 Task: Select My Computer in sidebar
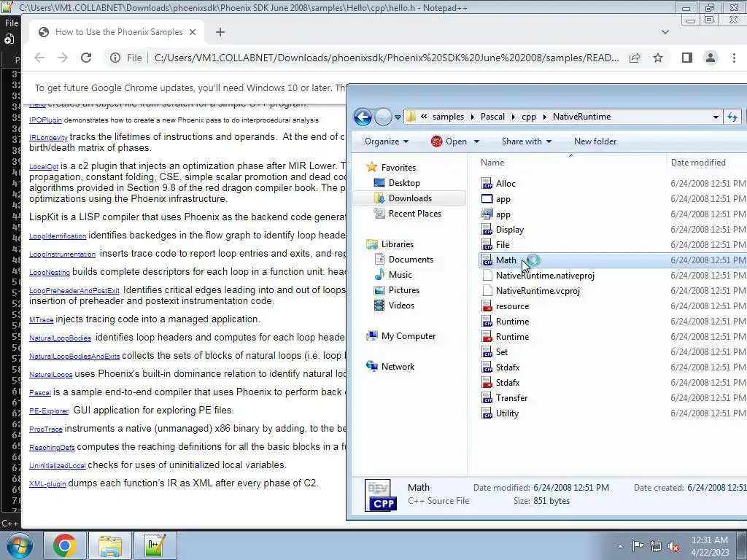(x=409, y=336)
